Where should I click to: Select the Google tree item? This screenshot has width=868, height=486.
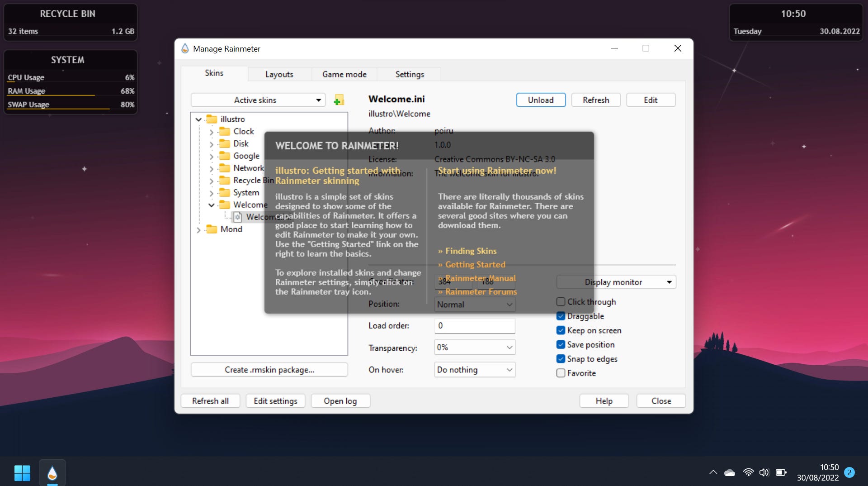(246, 156)
